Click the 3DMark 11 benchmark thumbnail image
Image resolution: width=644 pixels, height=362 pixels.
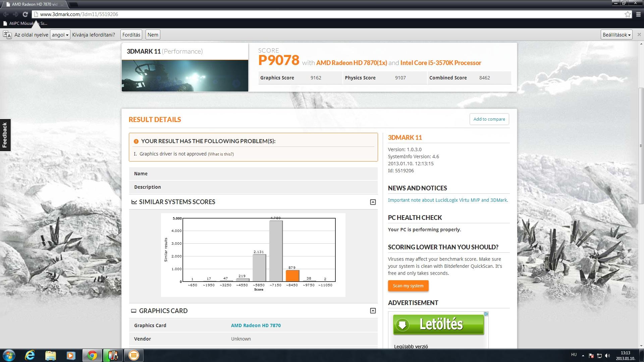(185, 75)
